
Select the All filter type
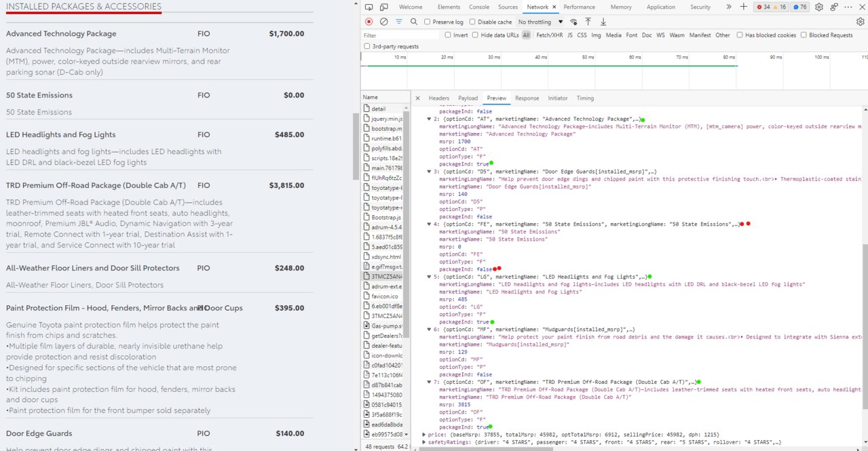(x=526, y=35)
